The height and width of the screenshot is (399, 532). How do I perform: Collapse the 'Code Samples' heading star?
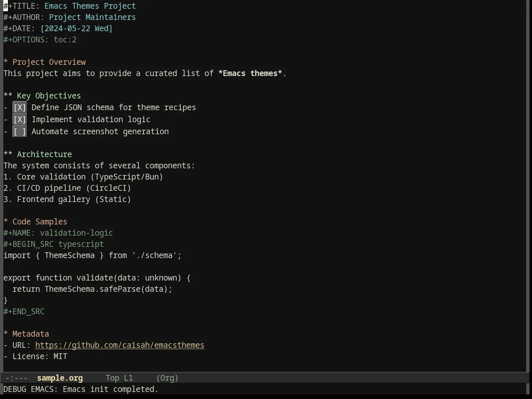[x=6, y=222]
